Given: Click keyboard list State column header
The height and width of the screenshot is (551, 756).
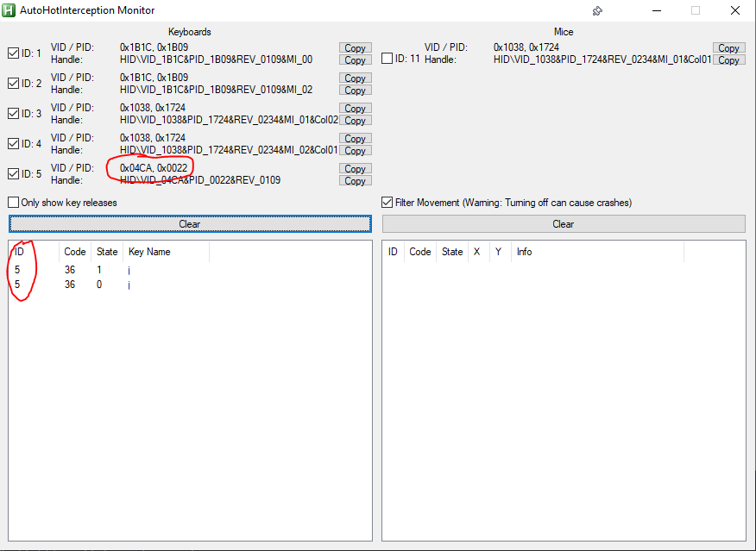Looking at the screenshot, I should coord(107,252).
